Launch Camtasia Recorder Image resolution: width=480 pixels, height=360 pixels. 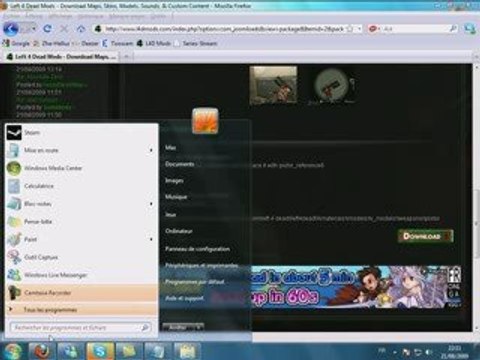[81, 293]
